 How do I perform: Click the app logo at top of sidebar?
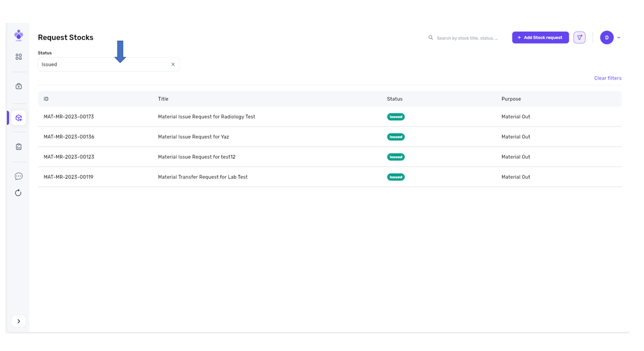(x=18, y=35)
